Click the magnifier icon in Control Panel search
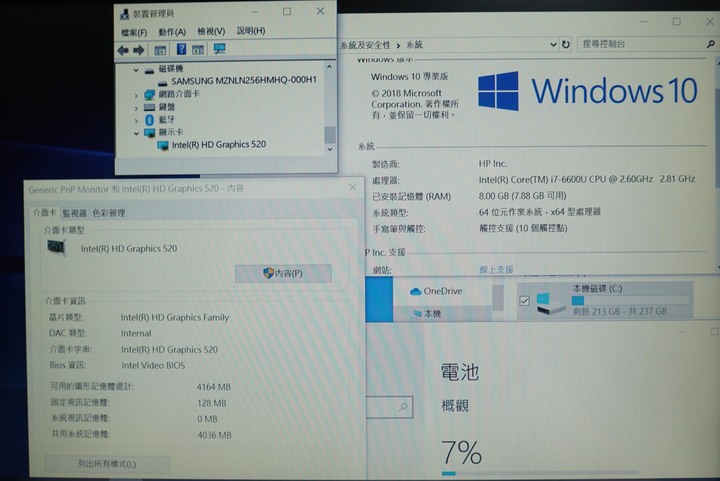The height and width of the screenshot is (481, 720). (x=710, y=44)
